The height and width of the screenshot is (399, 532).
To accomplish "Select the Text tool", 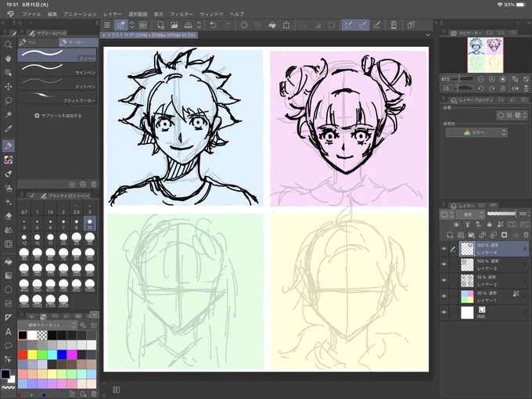I will pos(8,332).
